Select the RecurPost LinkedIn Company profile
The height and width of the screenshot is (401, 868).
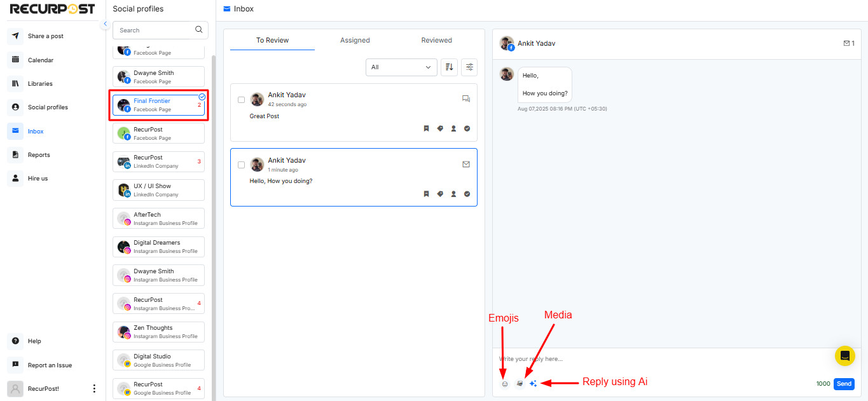158,161
